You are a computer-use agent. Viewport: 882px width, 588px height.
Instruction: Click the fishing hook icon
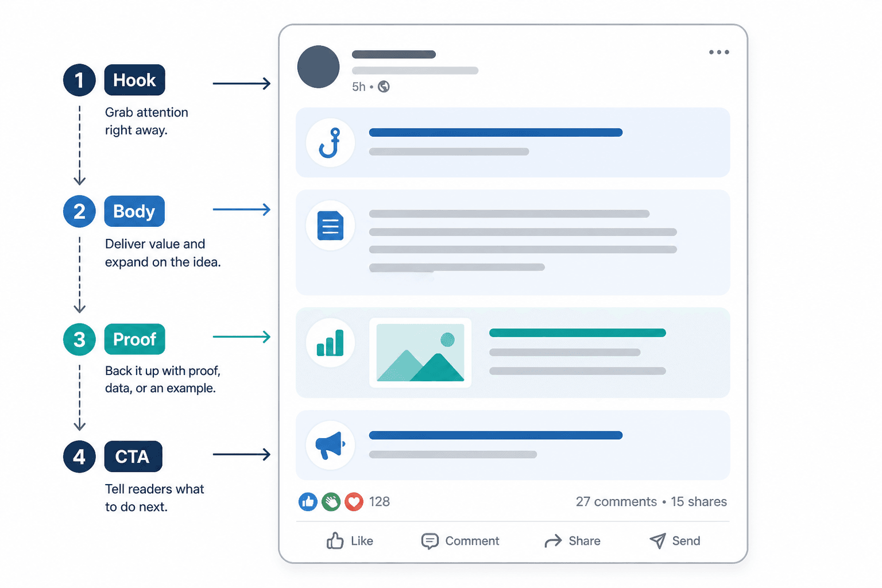330,143
